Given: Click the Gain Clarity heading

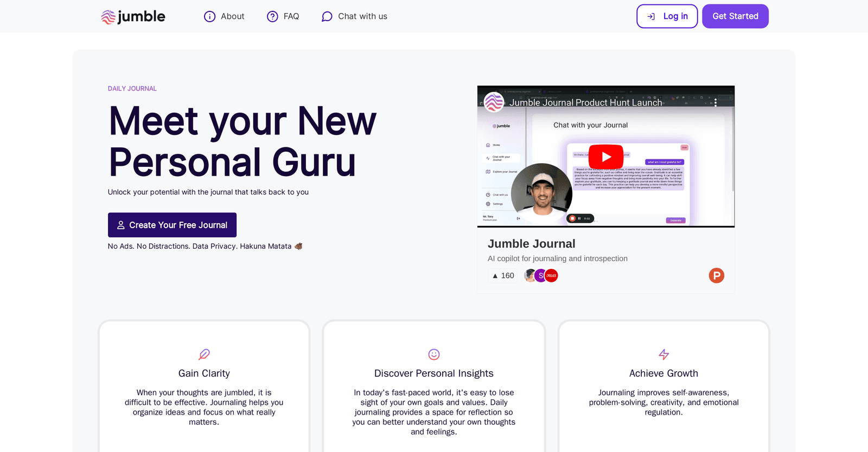Looking at the screenshot, I should pyautogui.click(x=204, y=373).
